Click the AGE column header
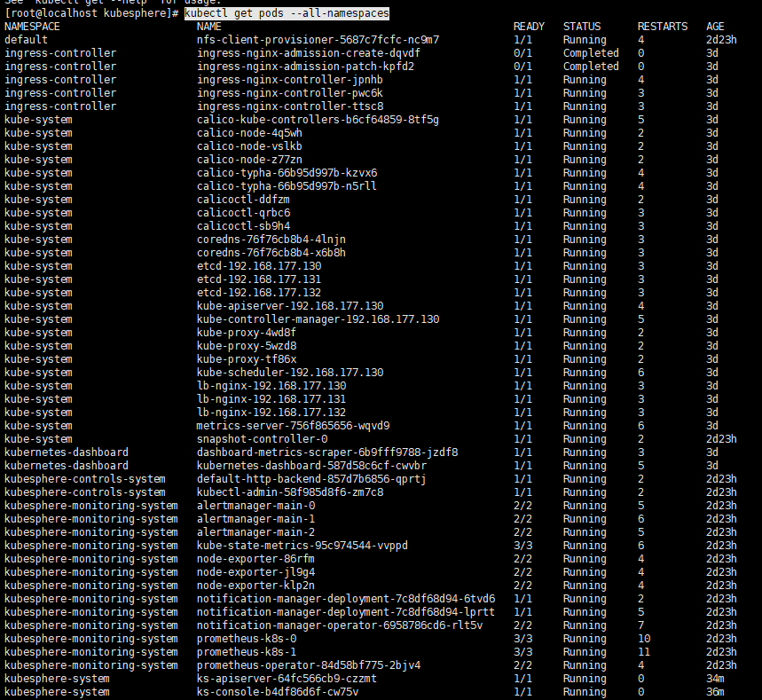The height and width of the screenshot is (700, 762). [715, 27]
